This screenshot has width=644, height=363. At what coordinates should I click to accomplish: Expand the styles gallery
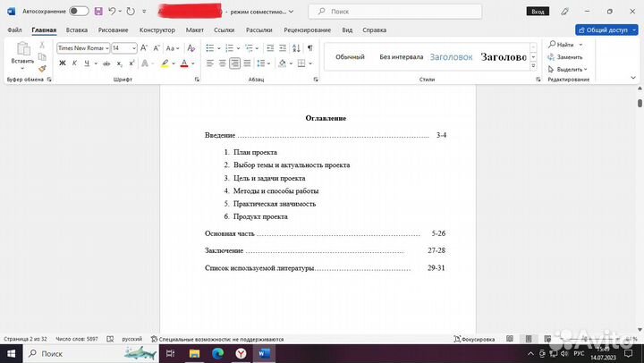(x=533, y=66)
